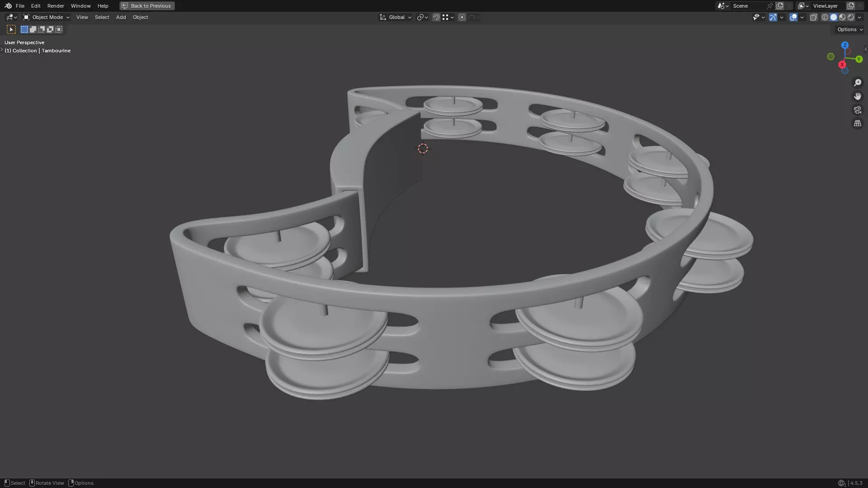Switch to material preview shading
This screenshot has height=488, width=868.
842,17
